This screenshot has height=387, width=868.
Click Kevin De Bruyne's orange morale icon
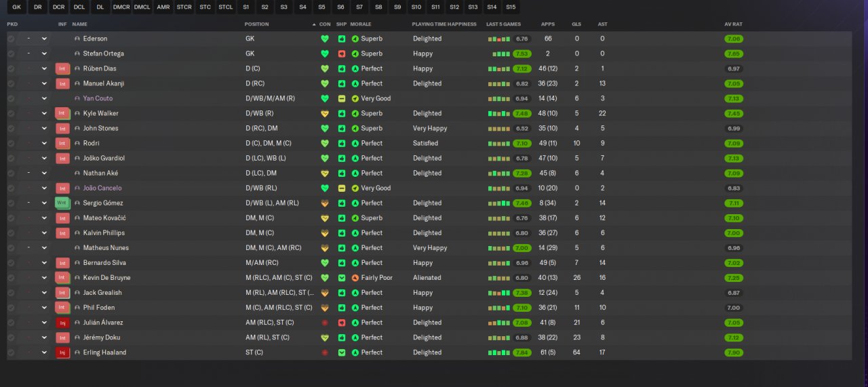[355, 278]
